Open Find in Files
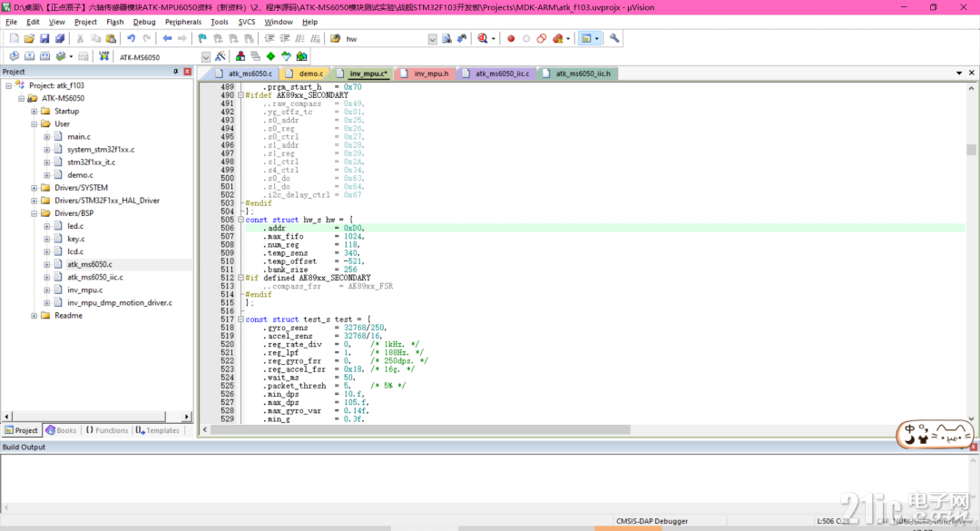The width and height of the screenshot is (980, 531). [335, 39]
